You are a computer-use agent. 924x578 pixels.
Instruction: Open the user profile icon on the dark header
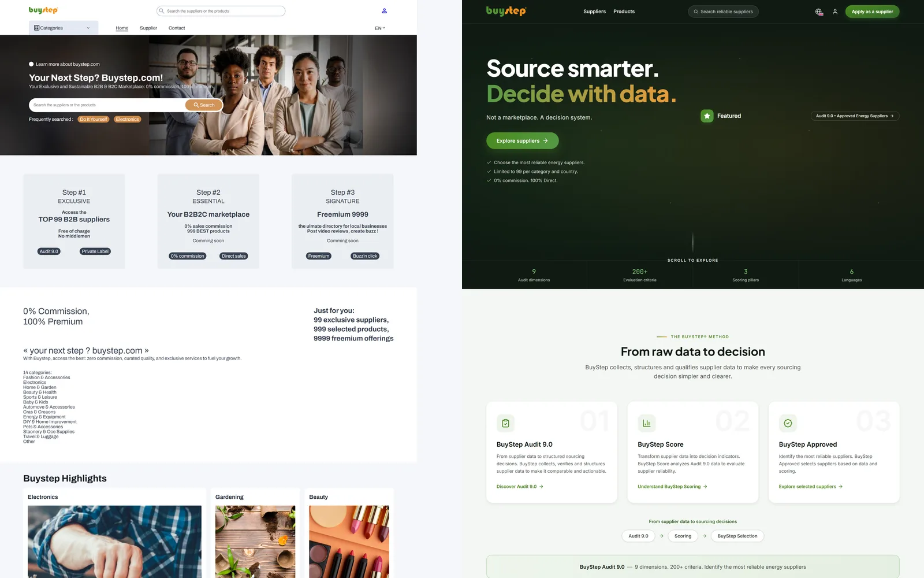[x=835, y=12]
